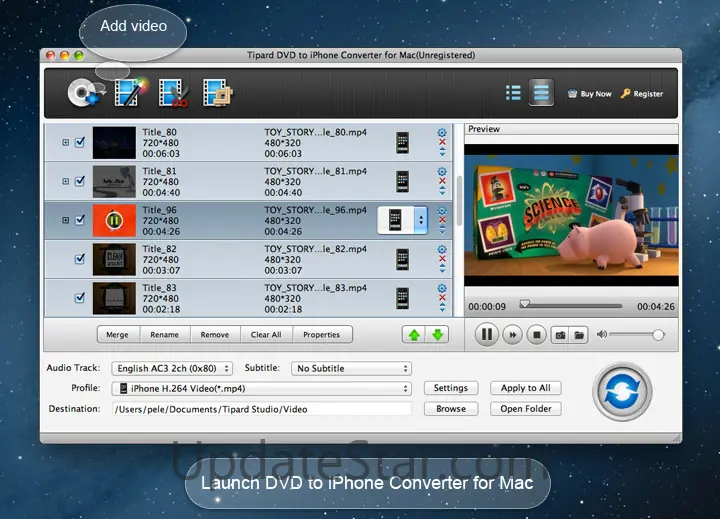Switch to the list view icon
Viewport: 720px width, 519px height.
click(513, 93)
